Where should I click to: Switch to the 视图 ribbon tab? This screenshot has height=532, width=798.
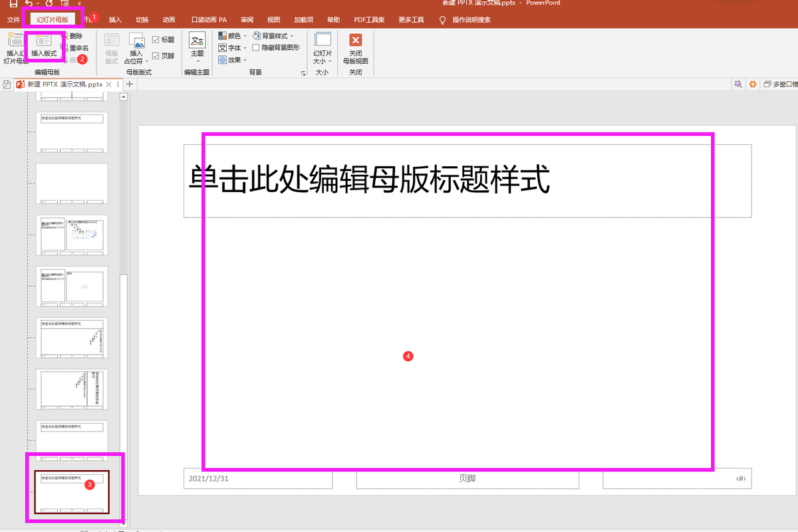tap(273, 20)
